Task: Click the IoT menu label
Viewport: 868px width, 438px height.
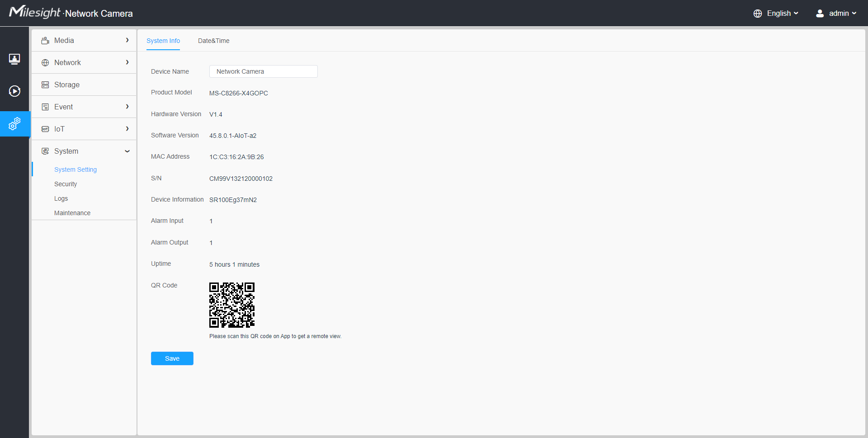Action: [59, 129]
